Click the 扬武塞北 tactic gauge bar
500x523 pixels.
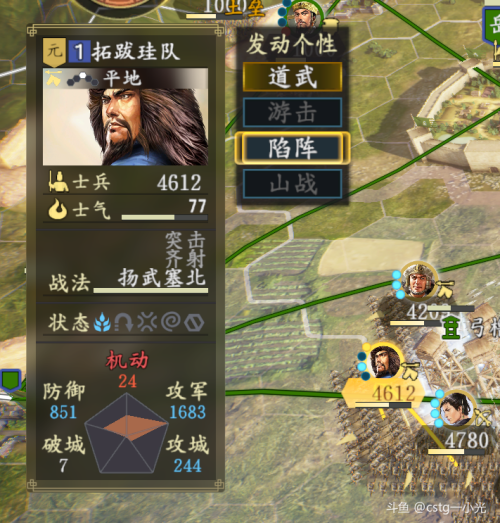coord(150,291)
